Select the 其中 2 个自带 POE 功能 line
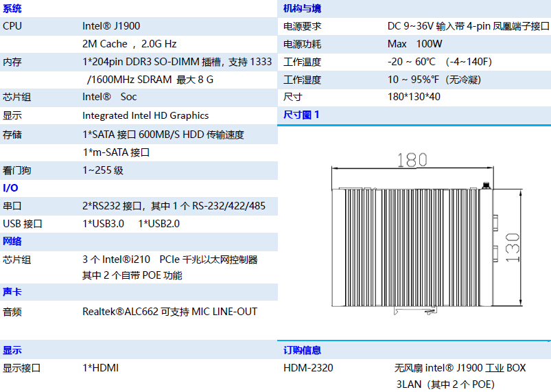 click(x=132, y=275)
